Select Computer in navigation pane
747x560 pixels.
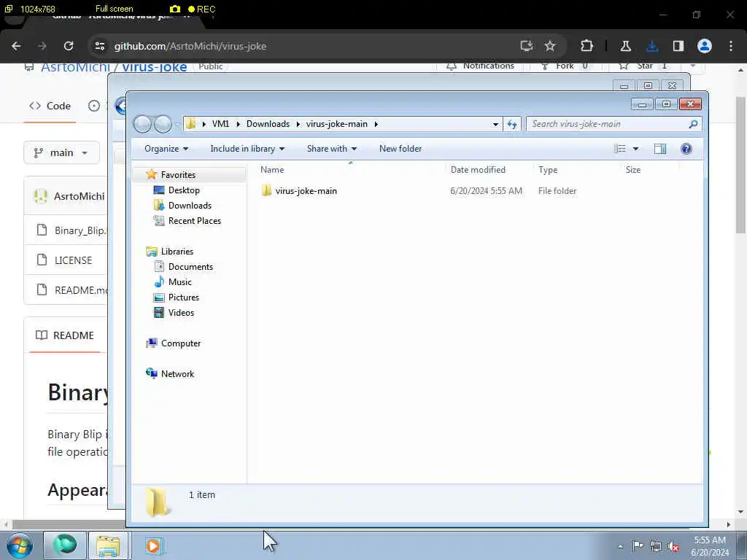coord(181,343)
